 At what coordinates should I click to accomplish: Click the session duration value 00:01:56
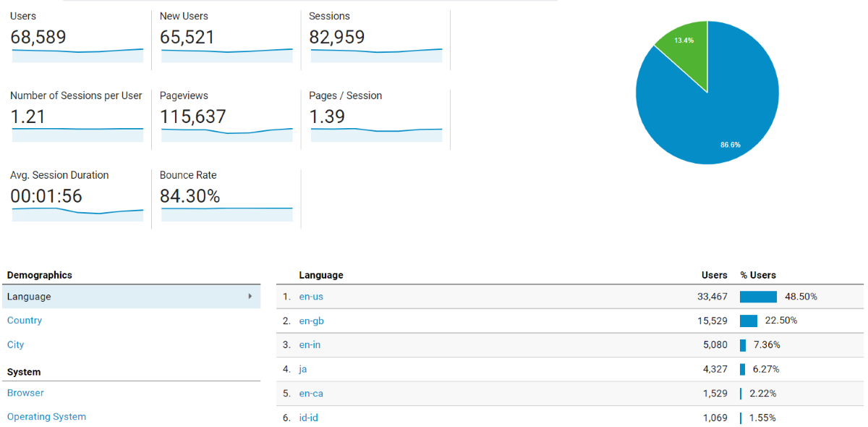[46, 196]
